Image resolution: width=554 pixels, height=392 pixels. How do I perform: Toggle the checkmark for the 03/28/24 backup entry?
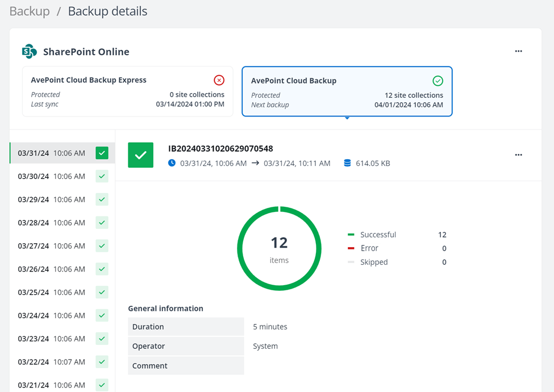coord(102,223)
